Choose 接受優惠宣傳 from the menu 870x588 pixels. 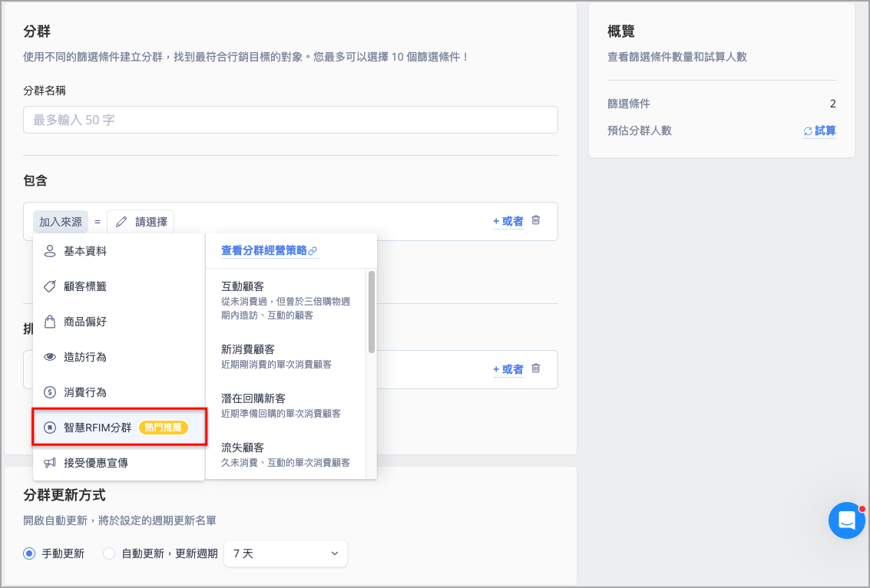click(95, 463)
